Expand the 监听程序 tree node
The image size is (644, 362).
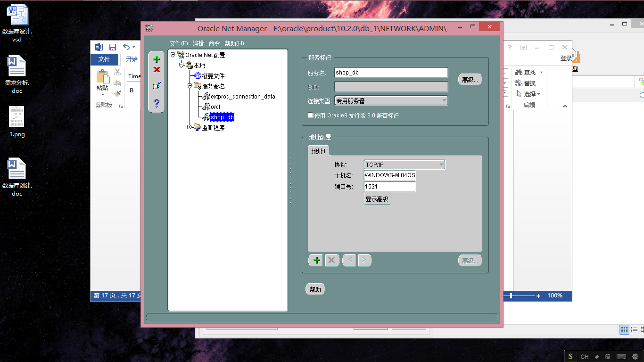click(x=190, y=127)
